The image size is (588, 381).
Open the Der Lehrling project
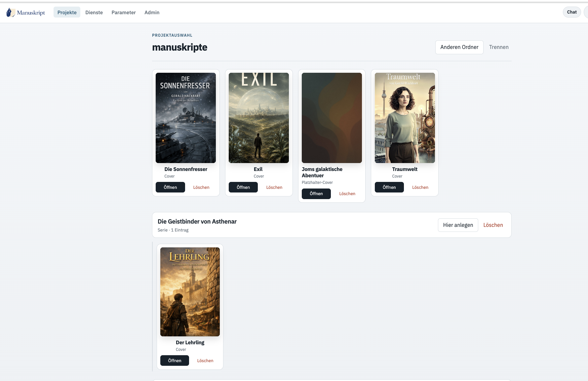coord(175,360)
